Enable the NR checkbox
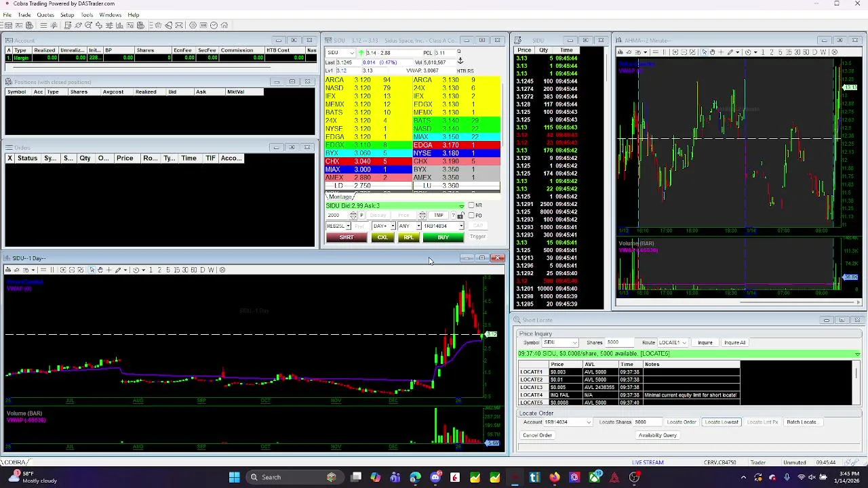Viewport: 868px width, 488px height. [471, 205]
